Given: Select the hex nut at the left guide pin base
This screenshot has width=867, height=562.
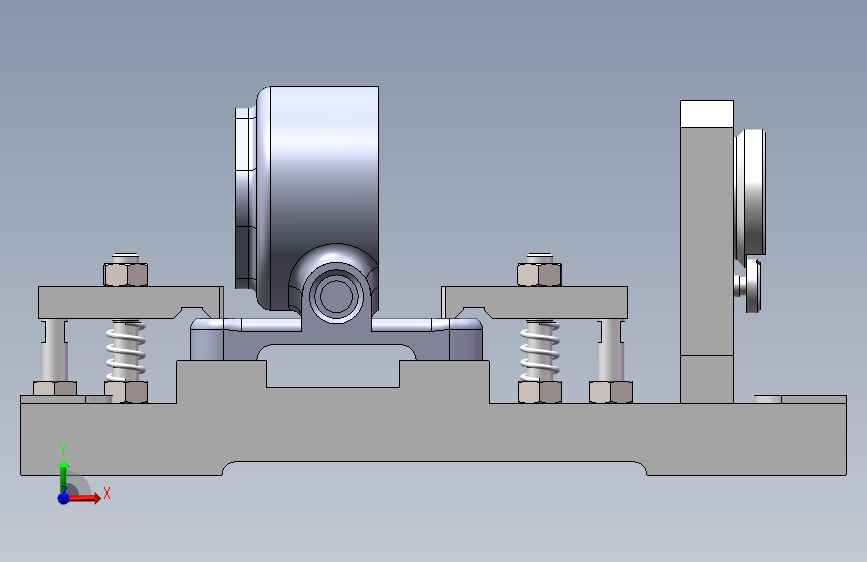Looking at the screenshot, I should (55, 388).
